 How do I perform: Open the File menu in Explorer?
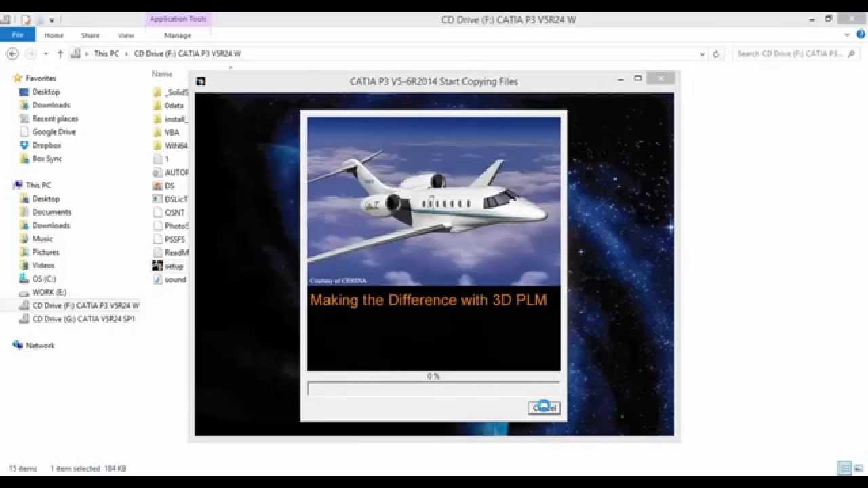pos(18,35)
